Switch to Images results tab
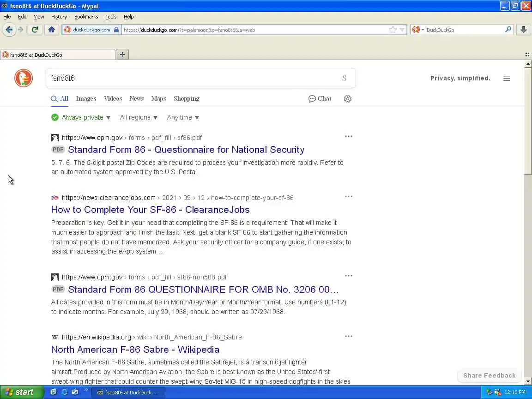Screen dimensions: 532x399 [86, 99]
